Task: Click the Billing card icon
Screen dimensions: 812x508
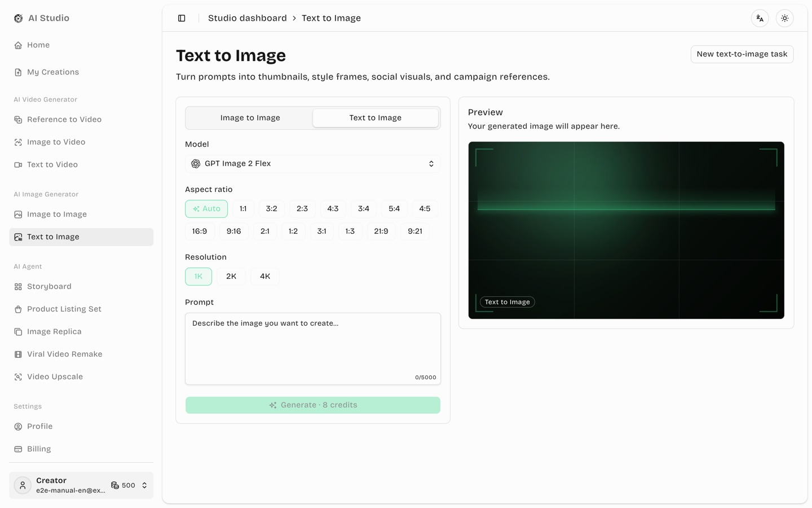Action: [18, 449]
